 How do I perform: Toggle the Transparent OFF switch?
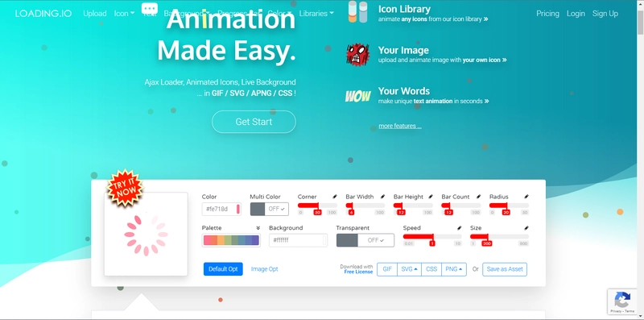(365, 240)
